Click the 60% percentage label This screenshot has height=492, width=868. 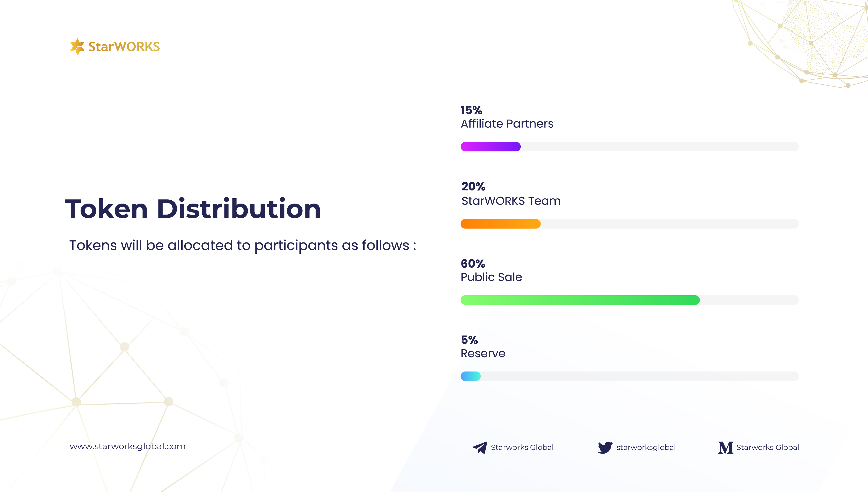click(473, 263)
